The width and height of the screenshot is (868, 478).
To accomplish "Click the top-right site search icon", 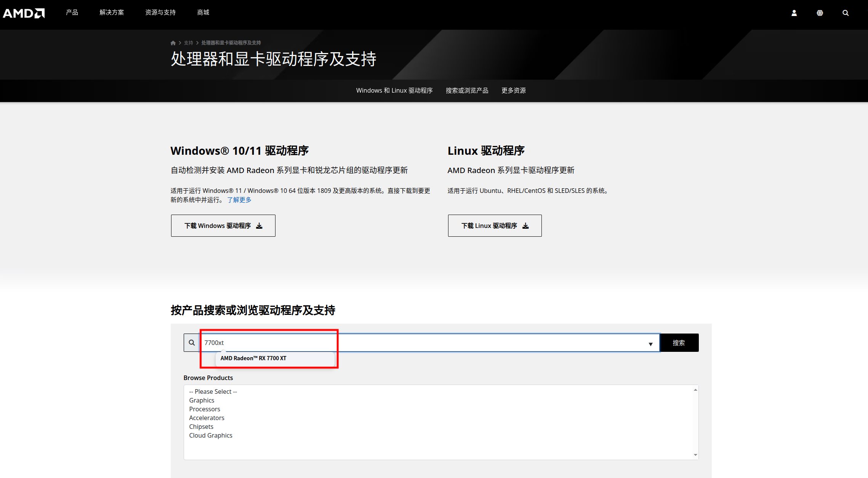I will (x=846, y=13).
